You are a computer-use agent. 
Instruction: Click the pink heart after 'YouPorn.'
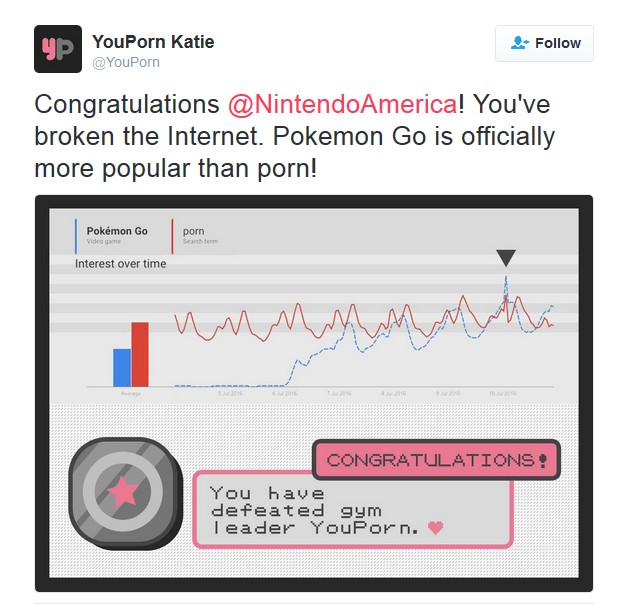click(x=434, y=527)
